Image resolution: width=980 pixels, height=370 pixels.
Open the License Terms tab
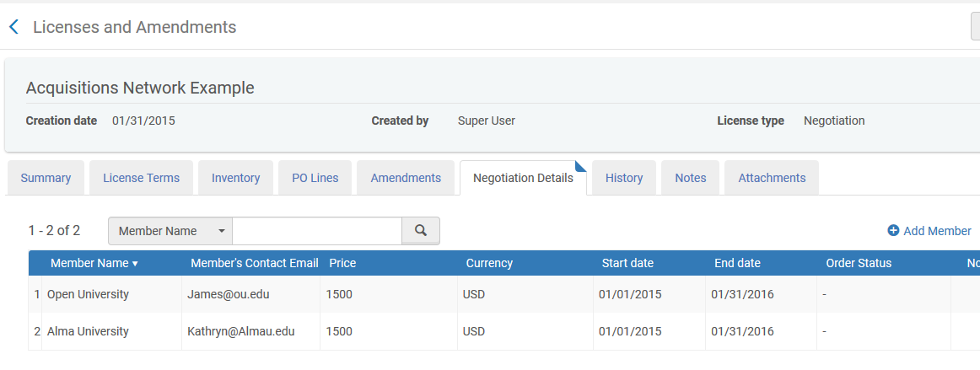tap(141, 178)
